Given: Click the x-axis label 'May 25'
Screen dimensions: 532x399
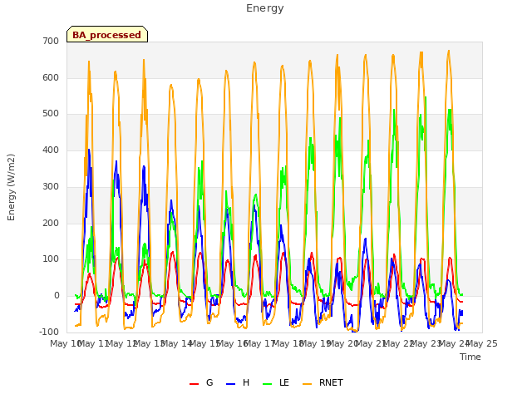Looking at the screenshot, I should click(x=482, y=343).
